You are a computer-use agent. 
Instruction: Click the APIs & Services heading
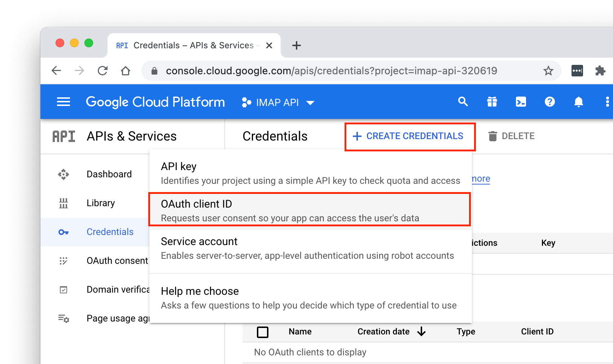point(132,136)
